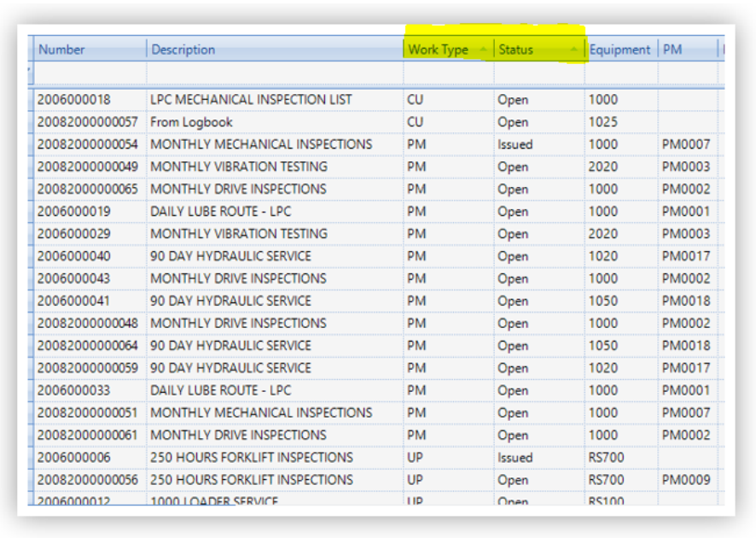Select the From Logbook description cell
This screenshot has height=538, width=756.
(192, 122)
